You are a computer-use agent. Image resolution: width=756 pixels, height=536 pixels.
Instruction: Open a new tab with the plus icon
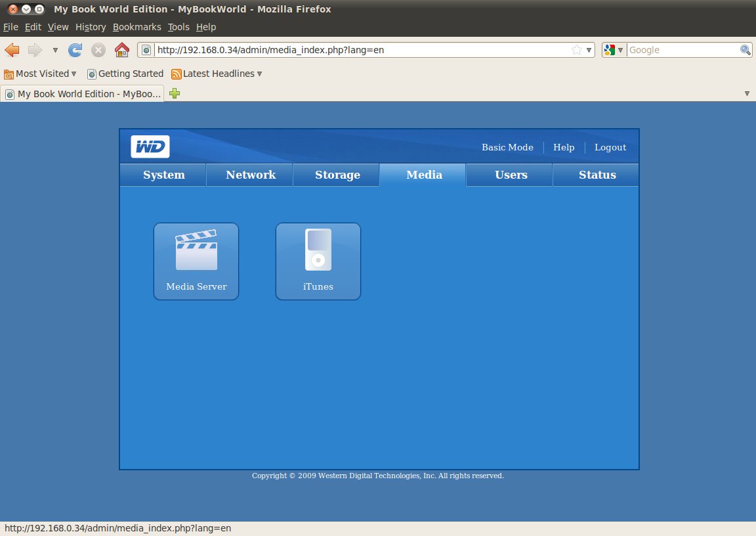[x=175, y=93]
